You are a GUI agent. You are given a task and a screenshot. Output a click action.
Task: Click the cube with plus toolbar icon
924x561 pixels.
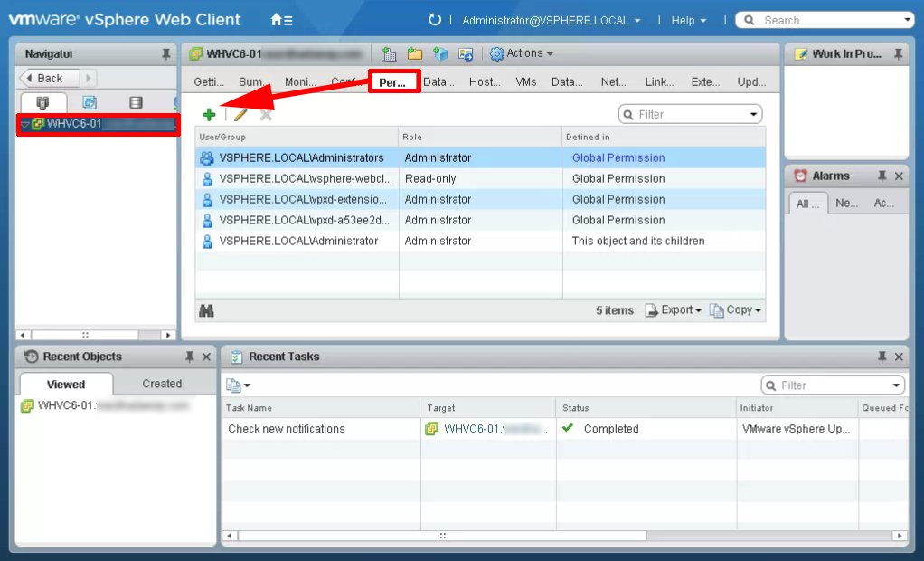pos(440,53)
